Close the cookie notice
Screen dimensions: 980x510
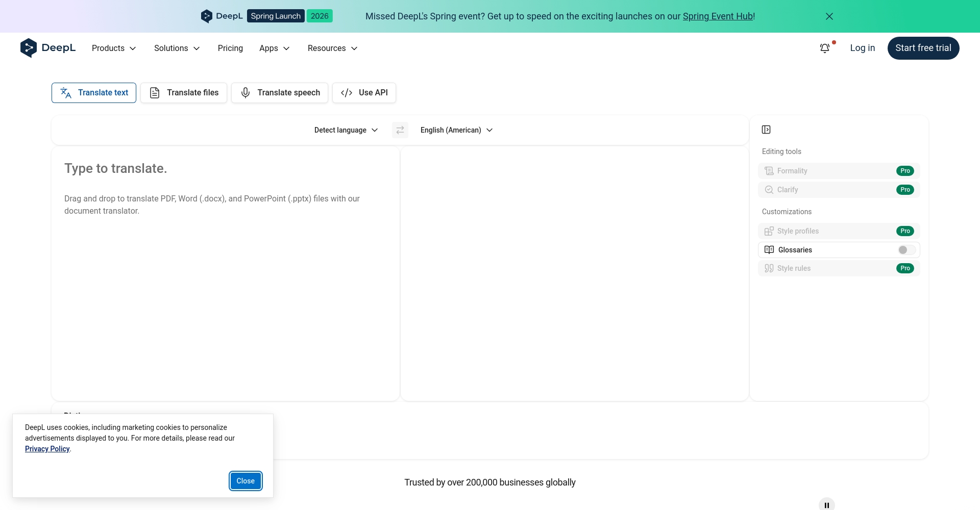click(x=246, y=481)
